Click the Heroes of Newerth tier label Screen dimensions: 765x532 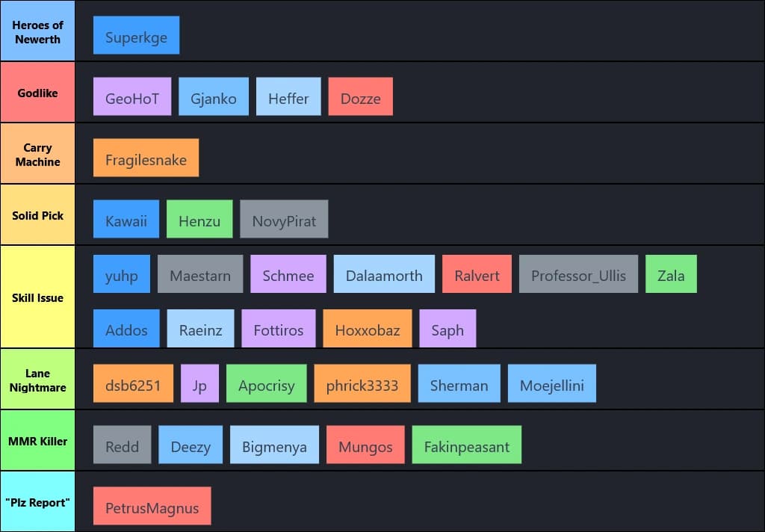coord(37,31)
